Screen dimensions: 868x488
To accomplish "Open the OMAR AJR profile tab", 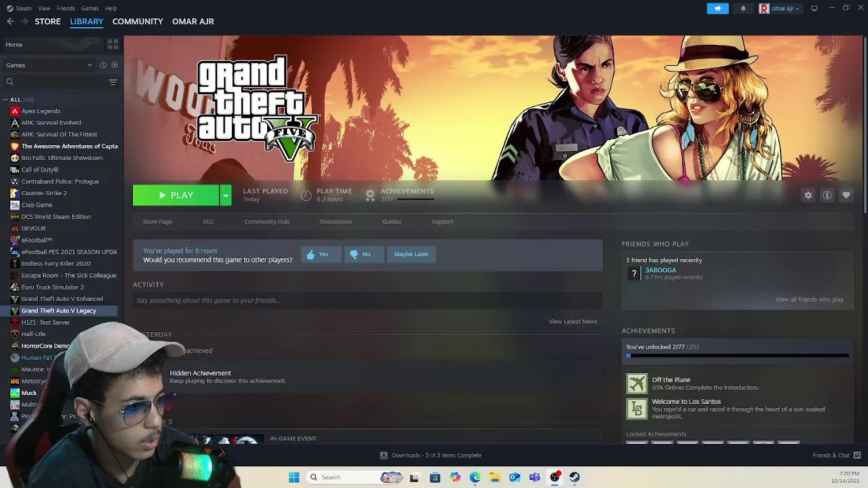I will pos(193,22).
